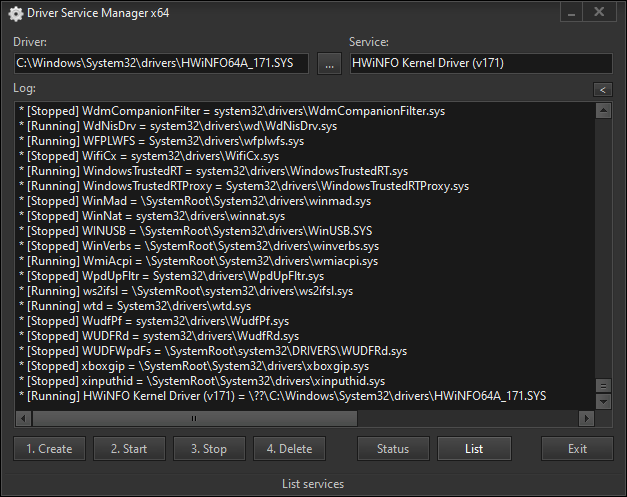Click horizontal scrollbar left arrow

tap(24, 419)
